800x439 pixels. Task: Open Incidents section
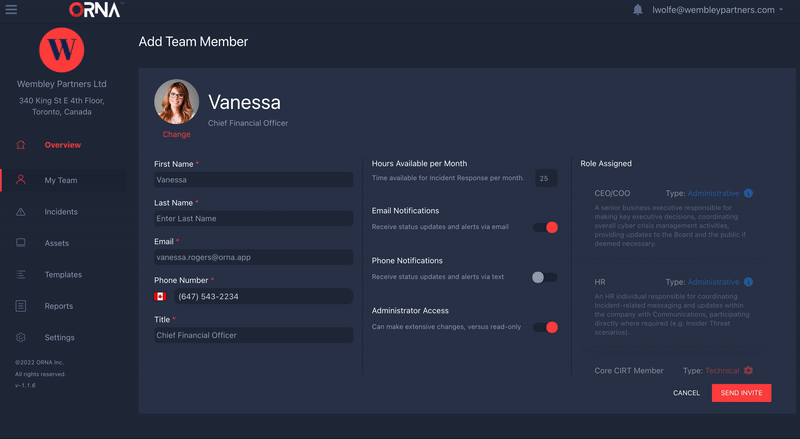tap(61, 212)
